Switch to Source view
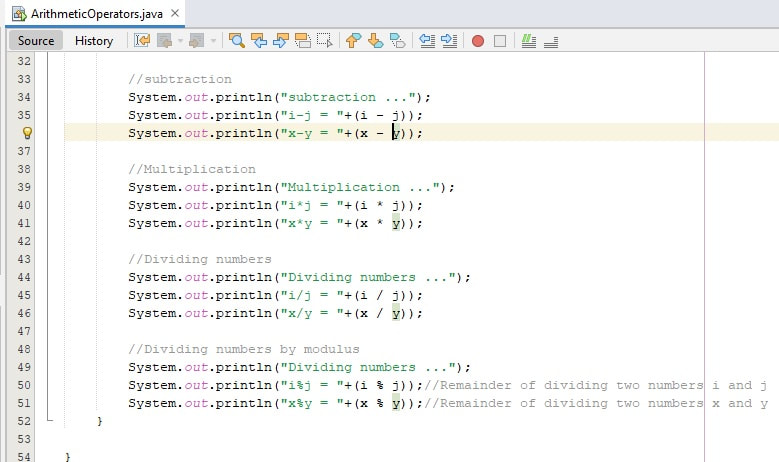Screen dimensions: 779x462 click(36, 41)
